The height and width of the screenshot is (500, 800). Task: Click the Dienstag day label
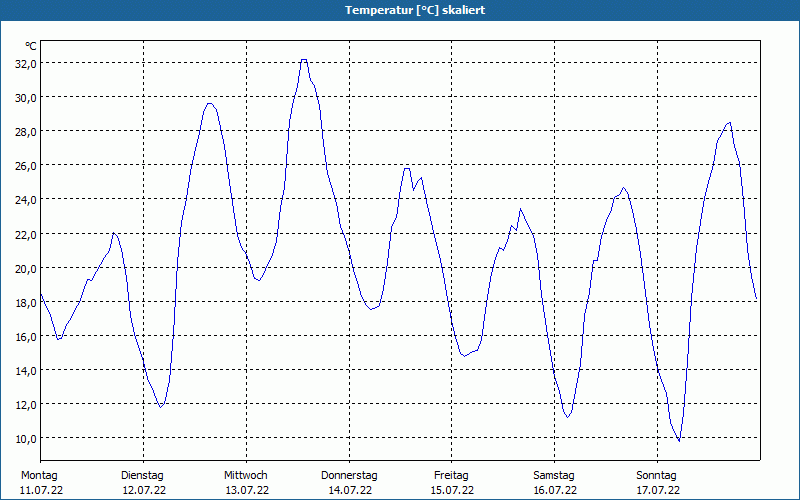pyautogui.click(x=142, y=475)
